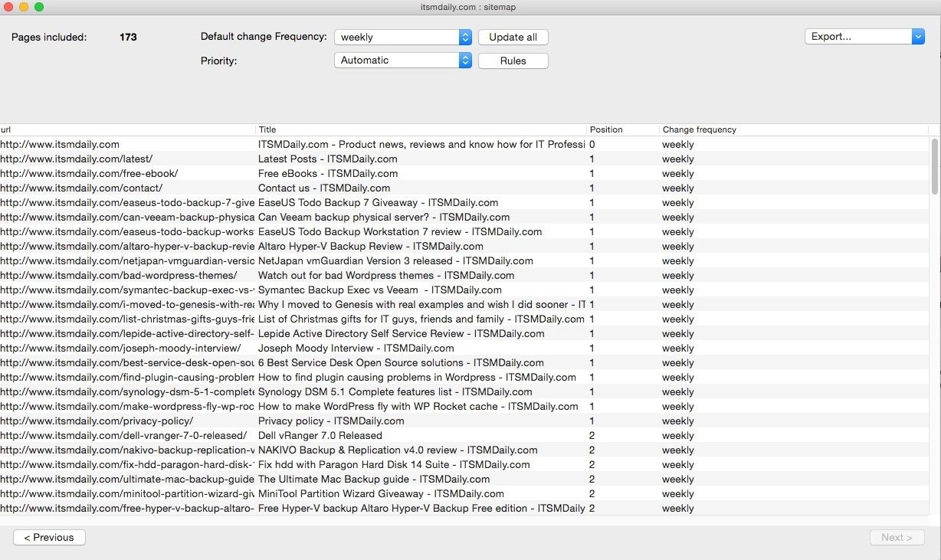This screenshot has width=941, height=560.
Task: Select the http://www.itsmdaily.com root url row
Action: click(60, 144)
